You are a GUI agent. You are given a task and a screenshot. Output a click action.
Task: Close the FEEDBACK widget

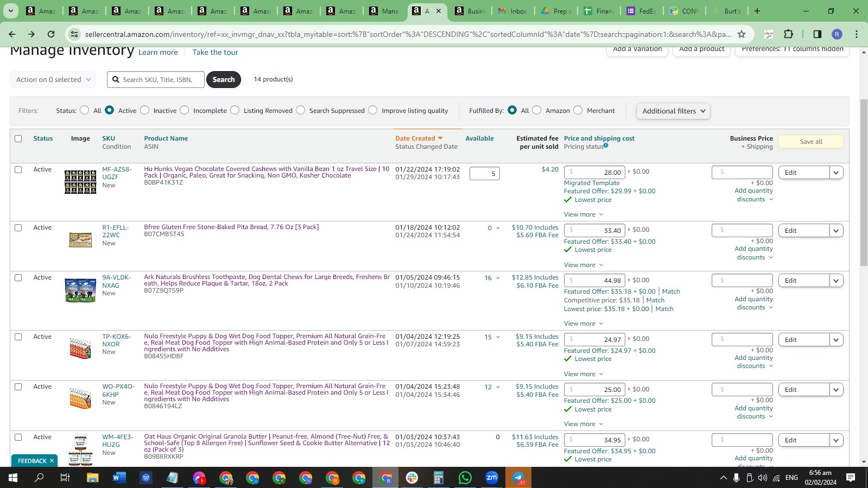[x=52, y=461]
